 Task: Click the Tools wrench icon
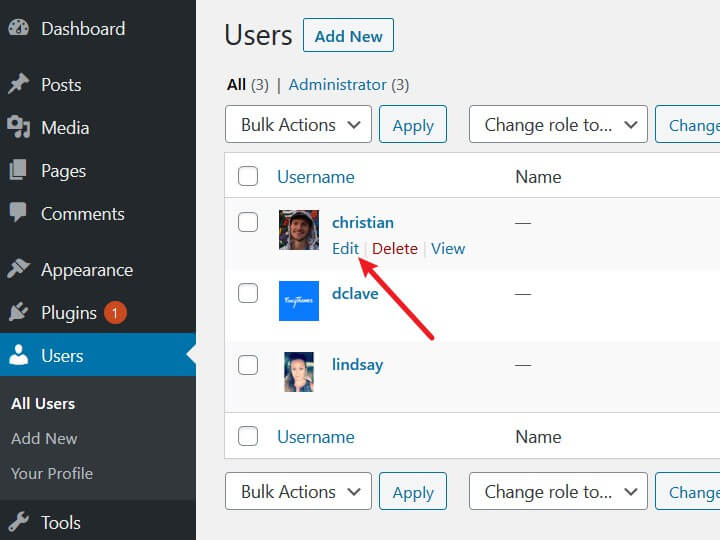point(18,522)
